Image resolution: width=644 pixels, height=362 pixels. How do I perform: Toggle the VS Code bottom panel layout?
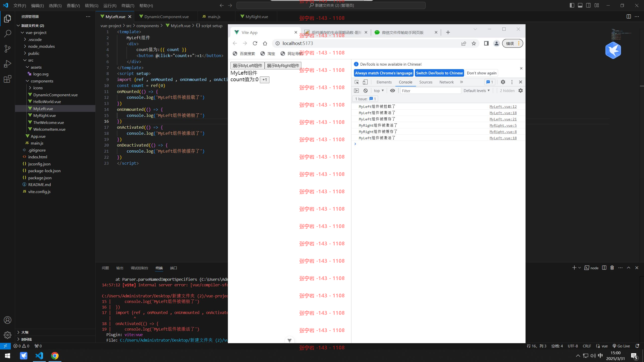click(x=580, y=5)
